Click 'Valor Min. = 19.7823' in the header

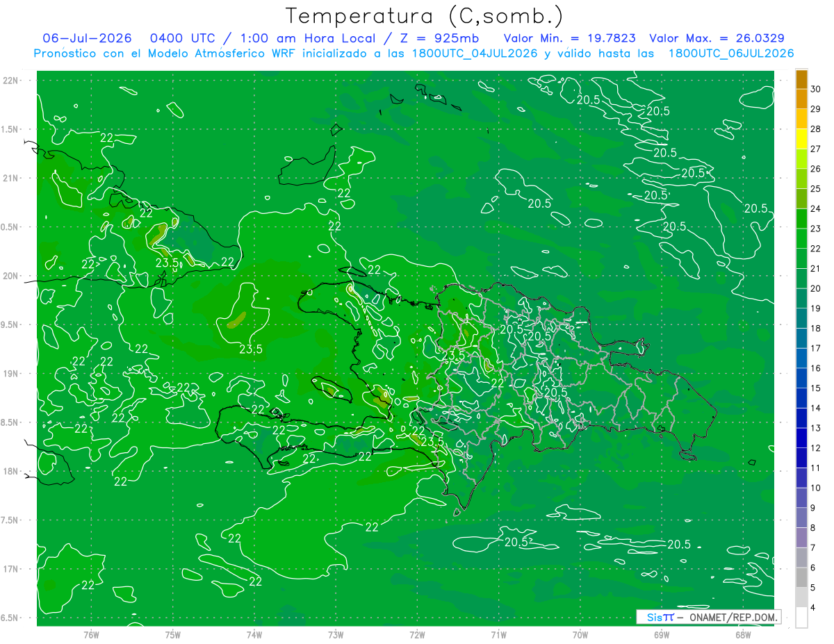(570, 38)
